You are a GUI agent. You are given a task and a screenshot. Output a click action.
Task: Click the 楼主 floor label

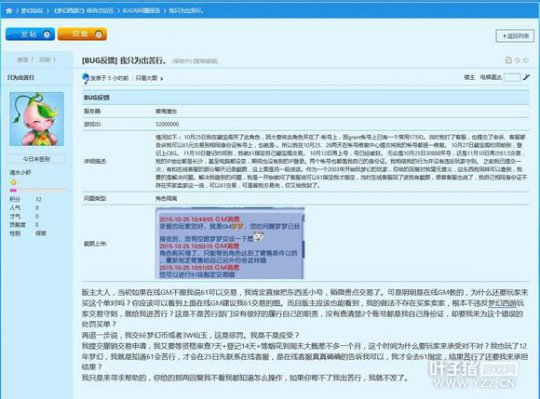point(469,77)
